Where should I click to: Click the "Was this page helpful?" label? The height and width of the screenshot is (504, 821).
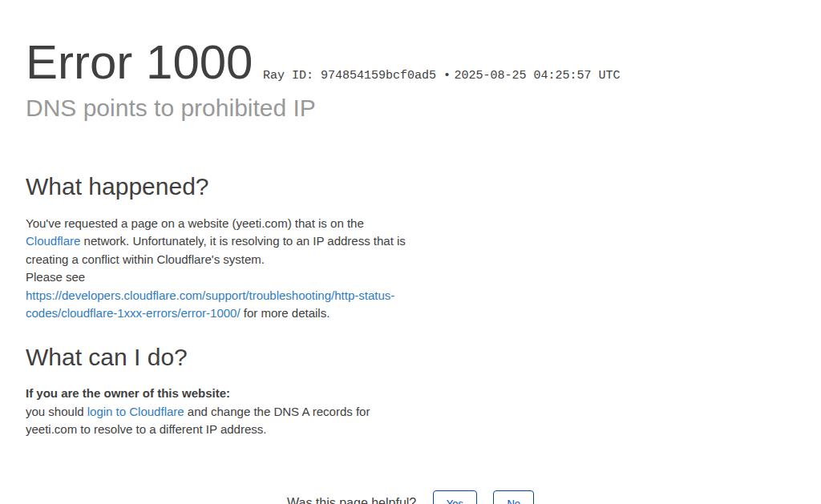click(x=351, y=500)
